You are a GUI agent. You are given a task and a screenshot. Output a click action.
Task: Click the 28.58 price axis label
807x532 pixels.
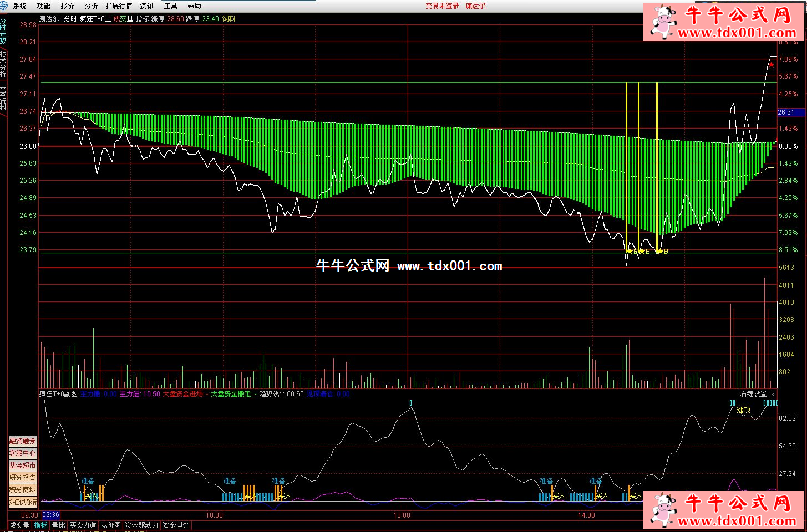pyautogui.click(x=28, y=25)
